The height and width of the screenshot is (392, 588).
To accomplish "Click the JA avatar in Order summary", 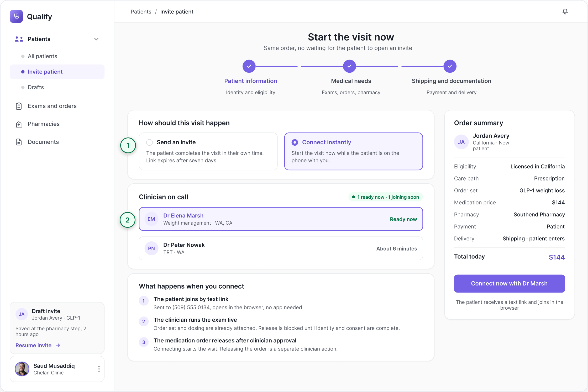I will [x=461, y=142].
